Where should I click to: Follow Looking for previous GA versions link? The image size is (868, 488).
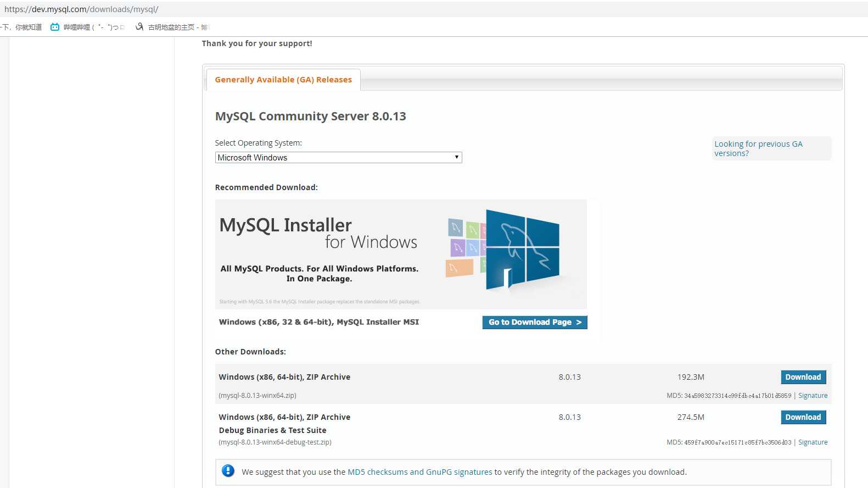click(x=758, y=148)
